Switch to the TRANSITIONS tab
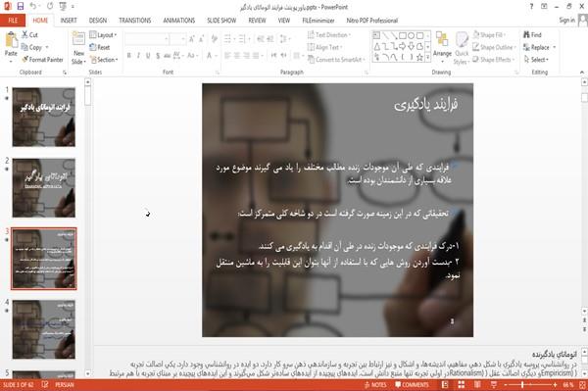The image size is (588, 391). [135, 21]
